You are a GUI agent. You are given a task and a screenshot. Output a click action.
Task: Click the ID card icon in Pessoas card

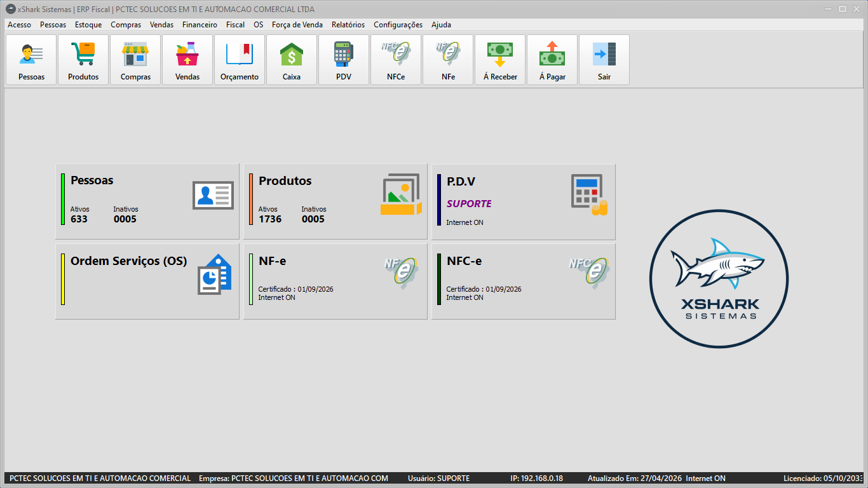tap(213, 195)
